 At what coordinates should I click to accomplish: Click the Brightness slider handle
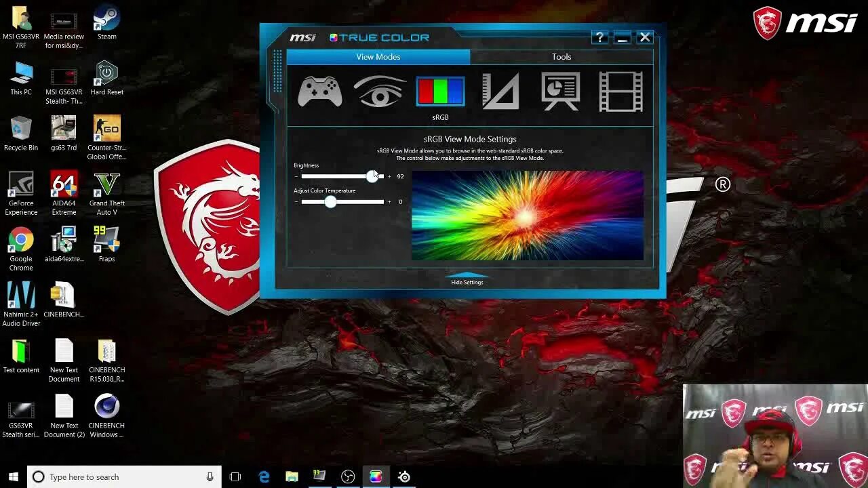[372, 176]
